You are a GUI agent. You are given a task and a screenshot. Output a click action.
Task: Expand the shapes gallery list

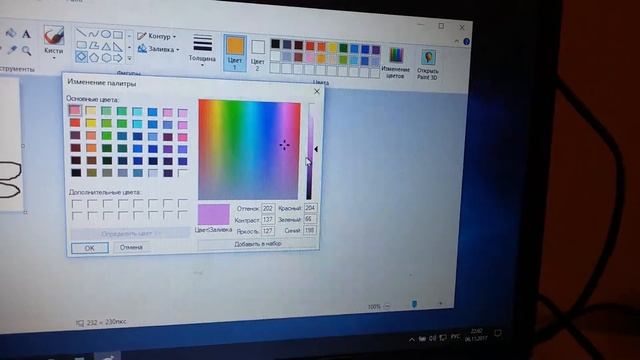[x=129, y=59]
